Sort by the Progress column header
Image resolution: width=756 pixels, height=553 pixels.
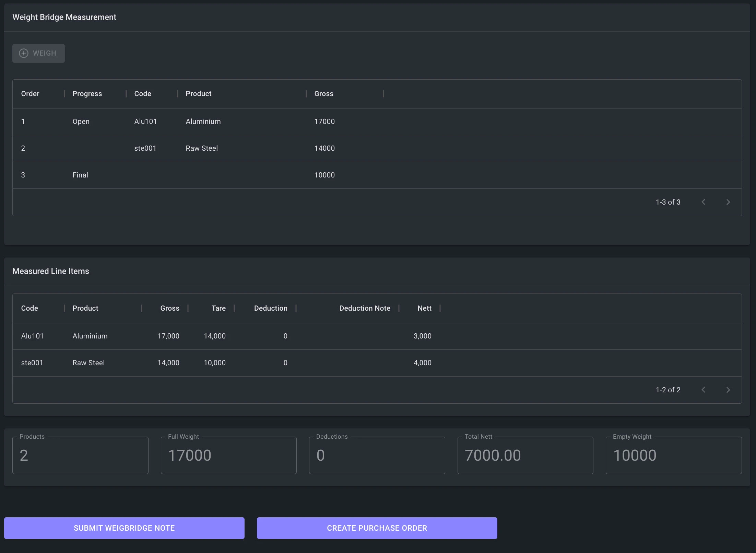[x=87, y=94]
